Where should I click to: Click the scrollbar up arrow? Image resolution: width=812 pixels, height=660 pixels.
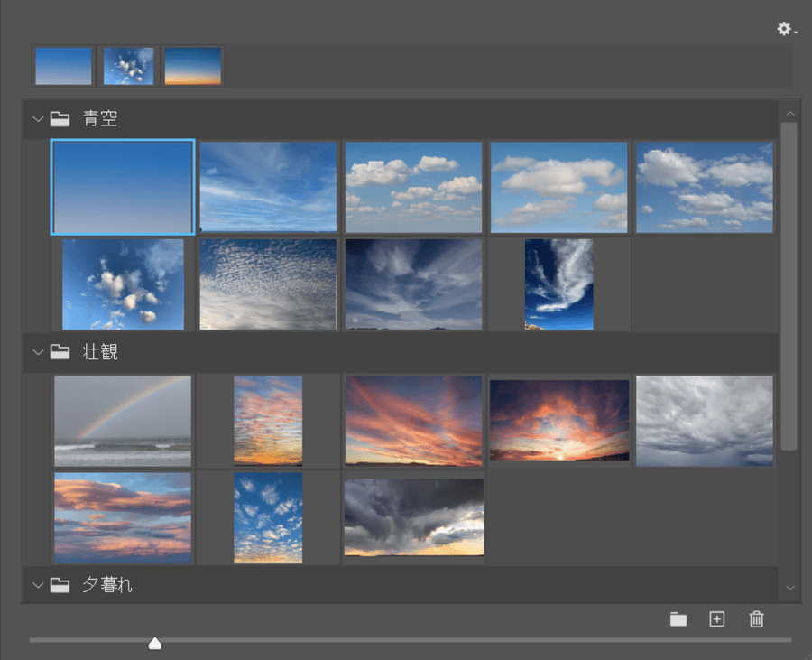pos(790,114)
